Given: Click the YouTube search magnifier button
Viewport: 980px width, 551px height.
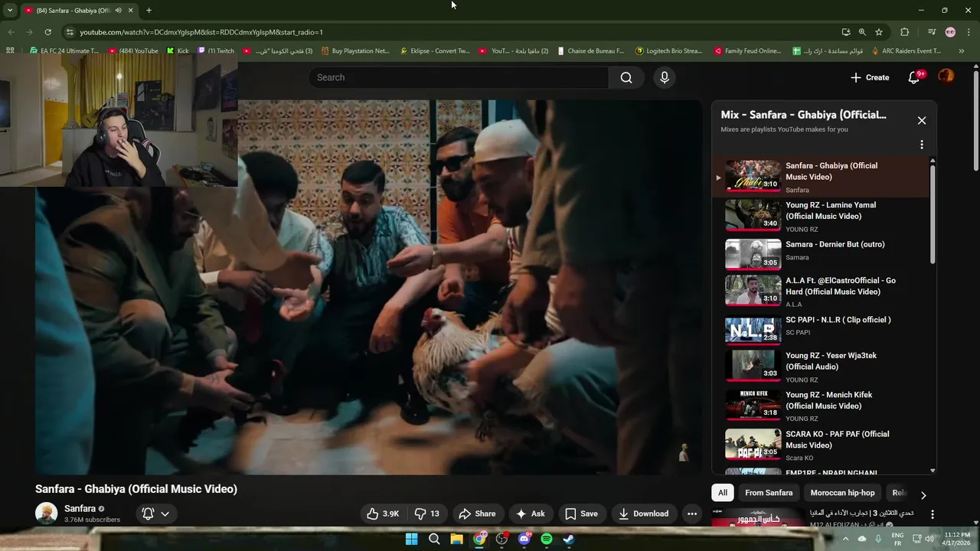Looking at the screenshot, I should 626,77.
